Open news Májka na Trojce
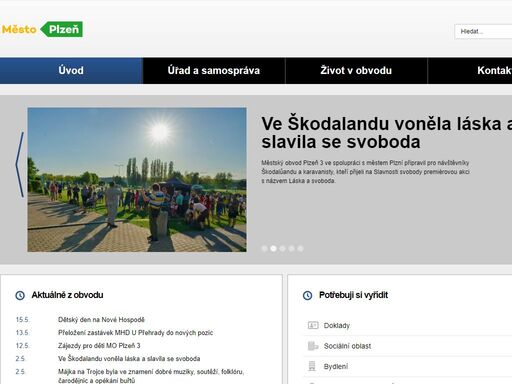 pos(151,376)
